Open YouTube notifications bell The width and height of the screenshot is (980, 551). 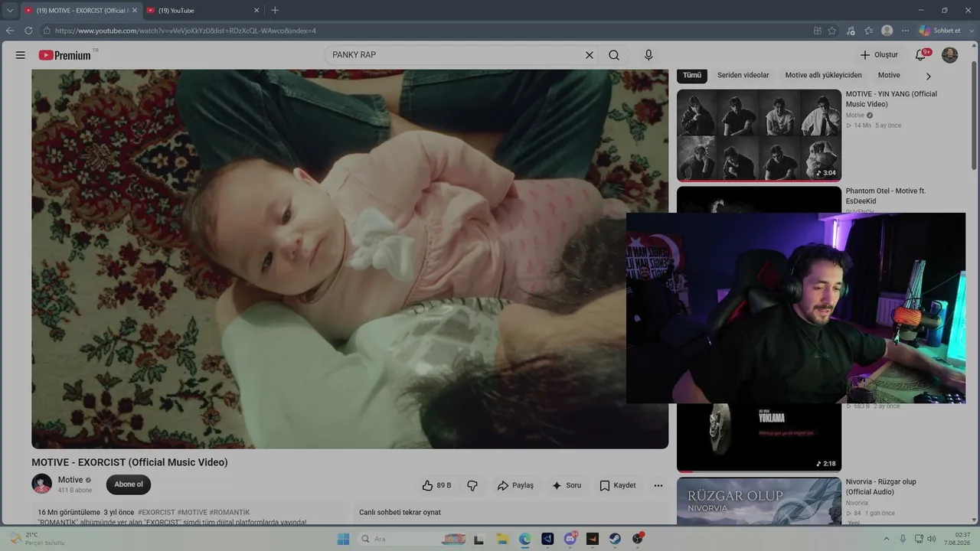(922, 55)
